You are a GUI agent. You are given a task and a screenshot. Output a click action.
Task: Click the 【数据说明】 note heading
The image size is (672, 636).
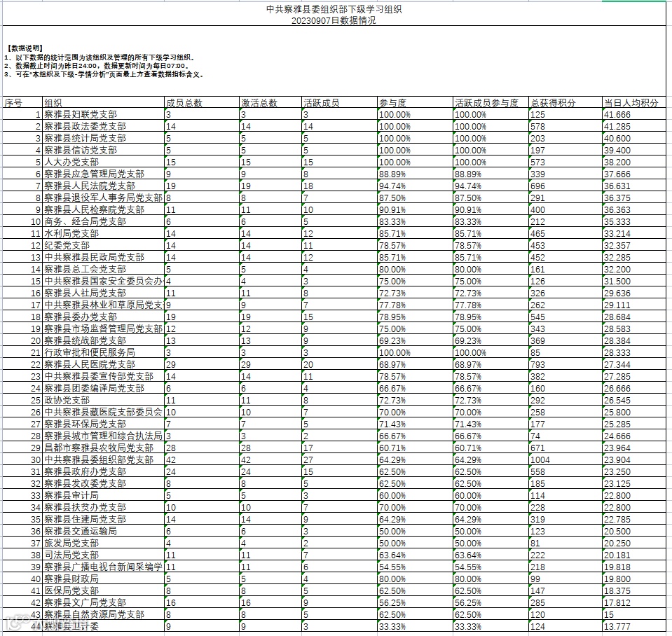(x=25, y=48)
